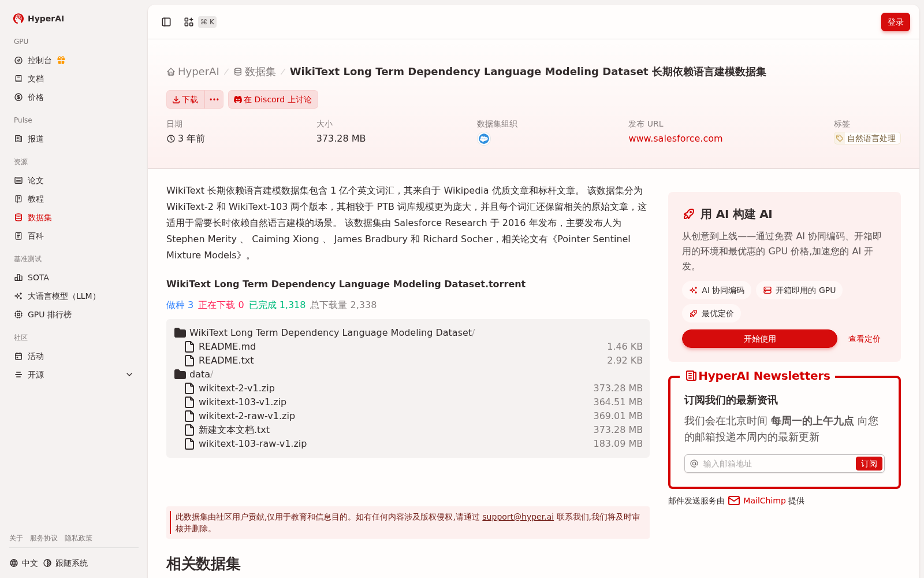The height and width of the screenshot is (578, 924).
Task: Click 开始使用 button
Action: [759, 339]
